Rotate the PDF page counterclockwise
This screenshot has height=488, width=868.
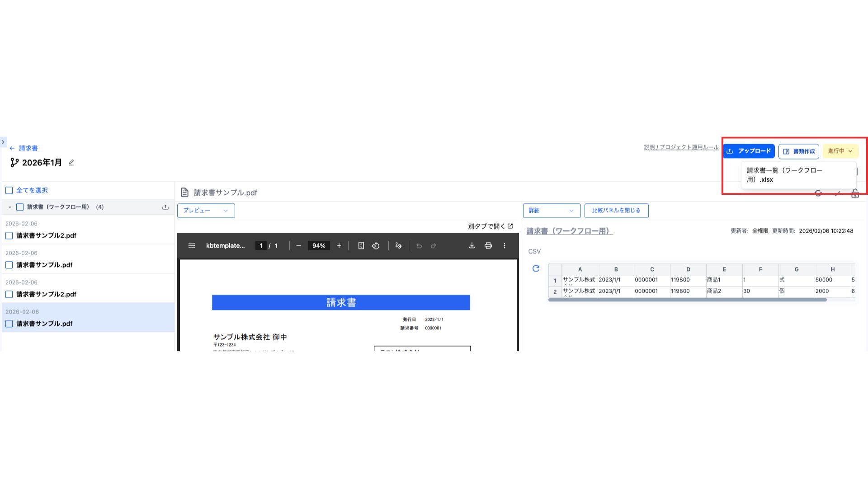click(x=376, y=246)
